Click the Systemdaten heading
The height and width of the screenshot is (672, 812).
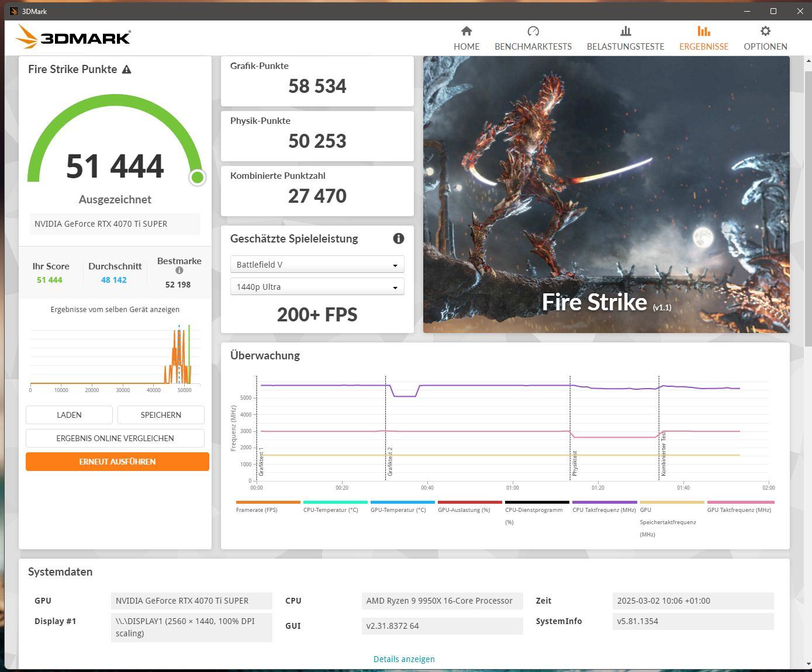pyautogui.click(x=60, y=571)
